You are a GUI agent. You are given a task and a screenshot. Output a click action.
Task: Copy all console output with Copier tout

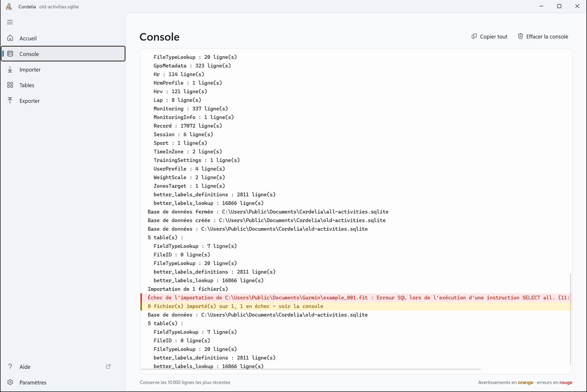point(489,36)
